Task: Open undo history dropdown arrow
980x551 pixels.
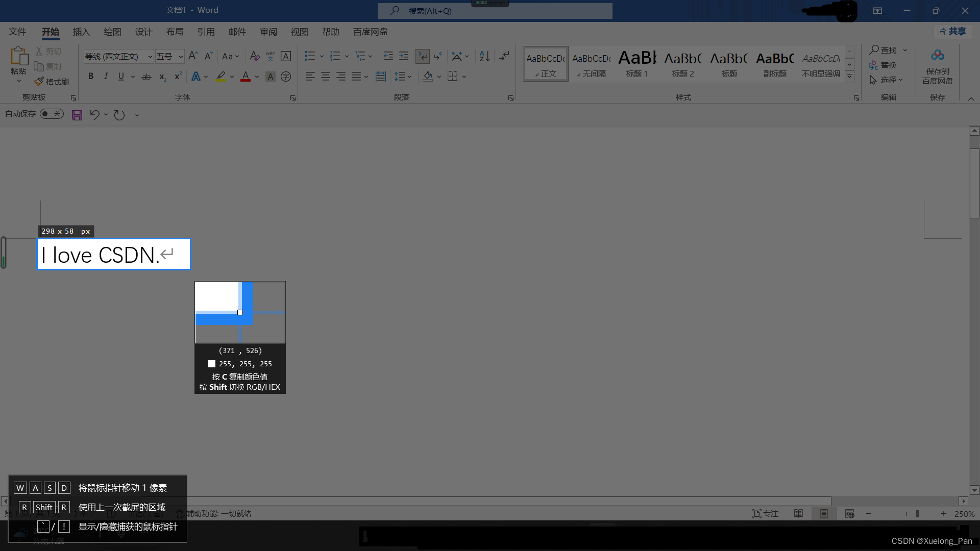Action: (x=106, y=115)
